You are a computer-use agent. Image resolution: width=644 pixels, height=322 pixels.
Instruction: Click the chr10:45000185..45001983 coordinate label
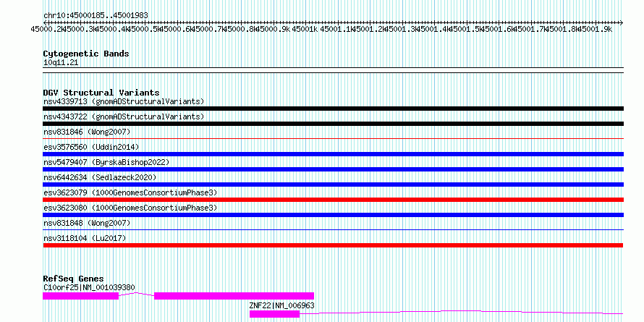tap(96, 15)
